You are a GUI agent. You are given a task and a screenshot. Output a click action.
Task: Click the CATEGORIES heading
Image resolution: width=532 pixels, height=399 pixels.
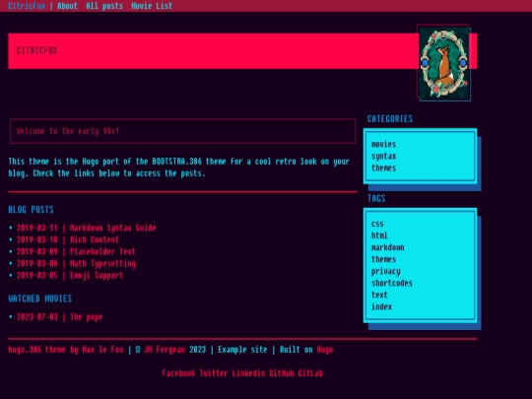pyautogui.click(x=390, y=119)
